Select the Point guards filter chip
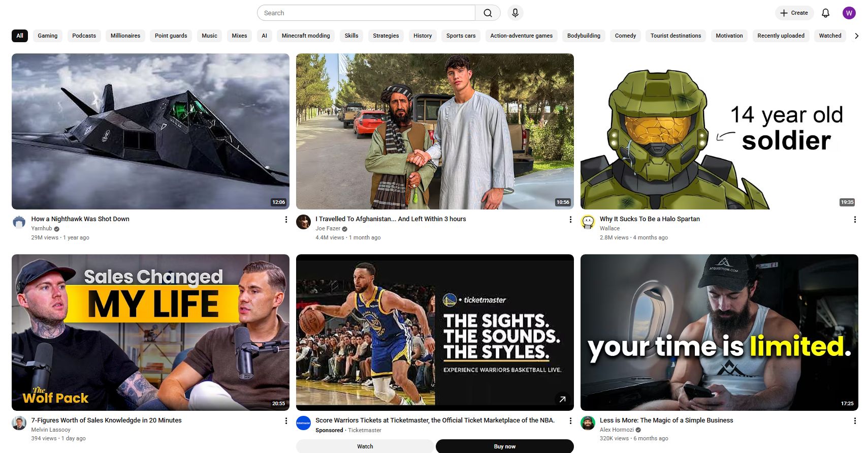The width and height of the screenshot is (868, 453). coord(171,36)
